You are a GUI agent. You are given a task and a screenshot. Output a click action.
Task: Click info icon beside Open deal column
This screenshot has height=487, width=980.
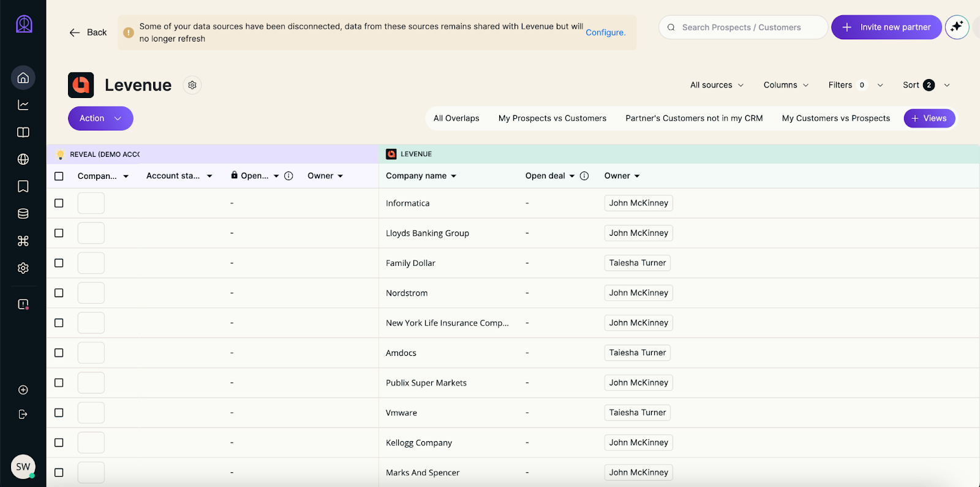coord(584,176)
